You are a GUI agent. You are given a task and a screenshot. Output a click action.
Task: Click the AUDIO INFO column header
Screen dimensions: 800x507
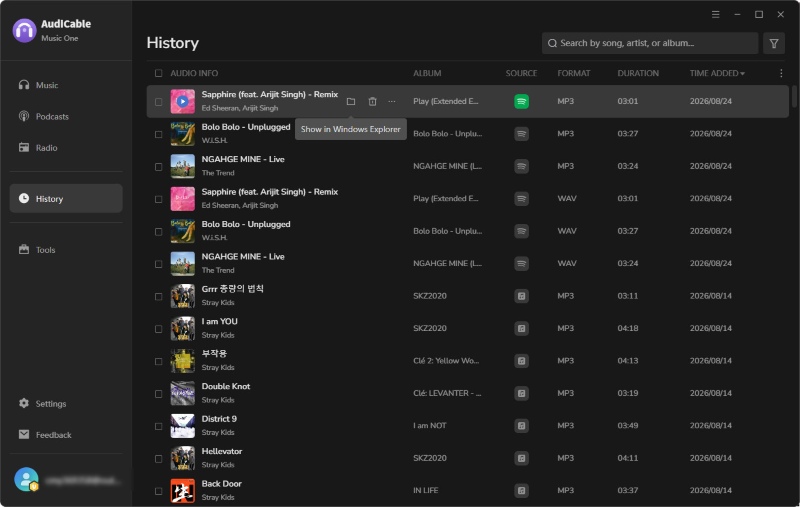[x=194, y=73]
